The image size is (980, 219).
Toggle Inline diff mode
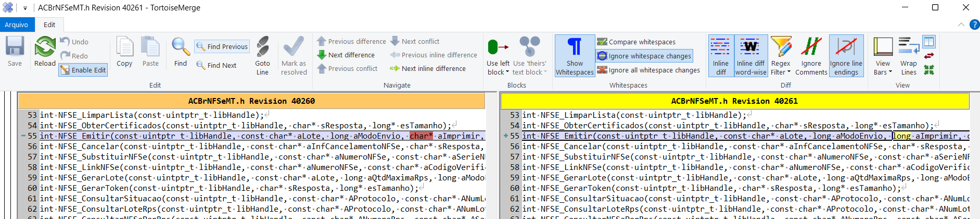tap(721, 56)
